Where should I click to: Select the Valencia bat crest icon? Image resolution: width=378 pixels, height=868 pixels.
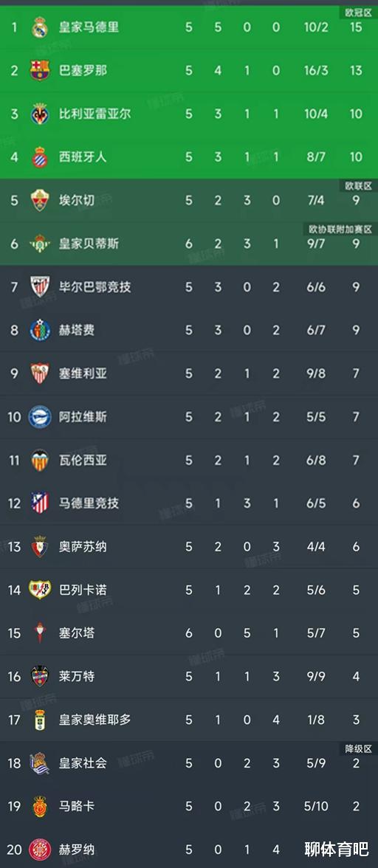40,460
